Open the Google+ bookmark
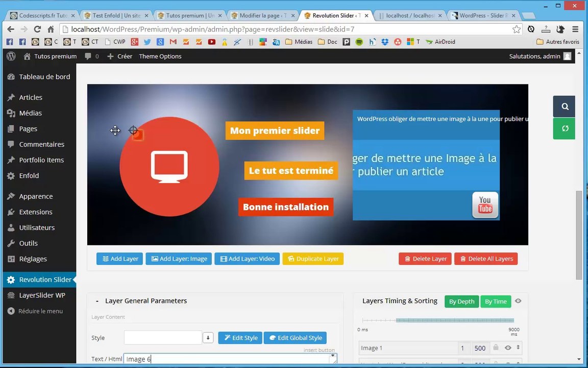 tap(135, 42)
